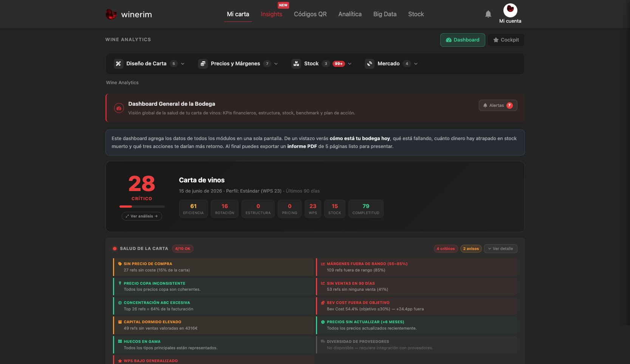Open the notifications bell
The image size is (630, 364).
click(x=488, y=14)
